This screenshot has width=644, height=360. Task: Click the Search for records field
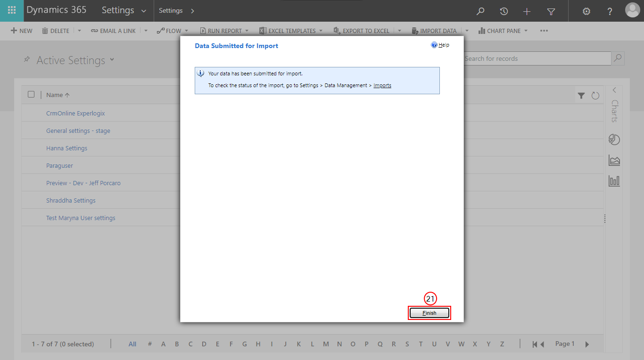pyautogui.click(x=537, y=58)
